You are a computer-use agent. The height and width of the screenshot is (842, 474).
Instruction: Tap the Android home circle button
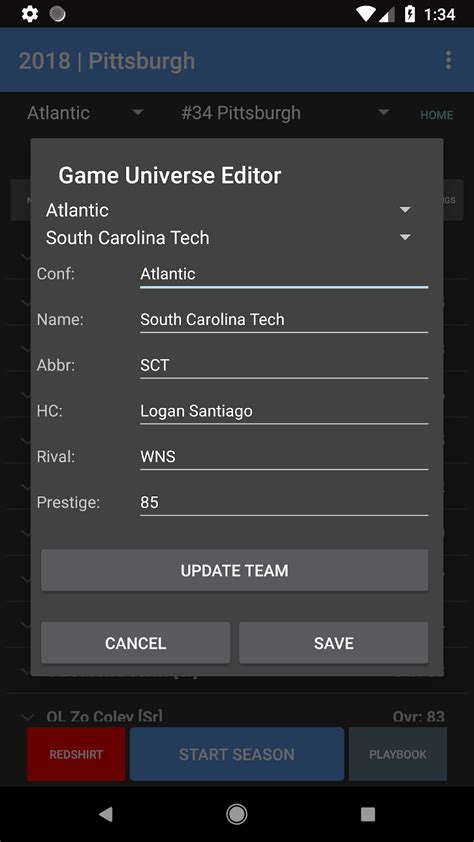tap(236, 814)
